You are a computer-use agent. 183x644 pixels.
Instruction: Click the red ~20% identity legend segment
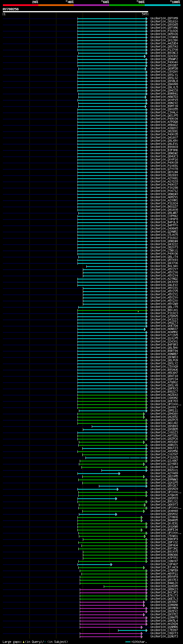tap(21, 5)
